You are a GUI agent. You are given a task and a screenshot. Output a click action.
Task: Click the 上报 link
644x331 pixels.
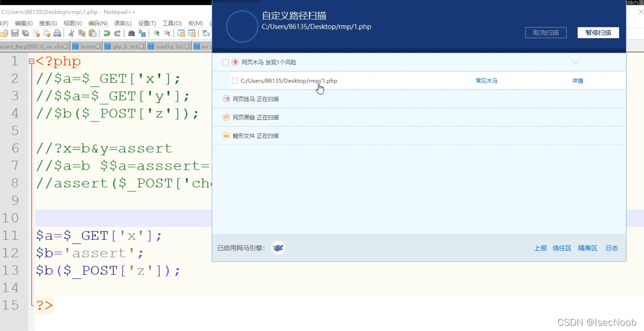pyautogui.click(x=540, y=248)
